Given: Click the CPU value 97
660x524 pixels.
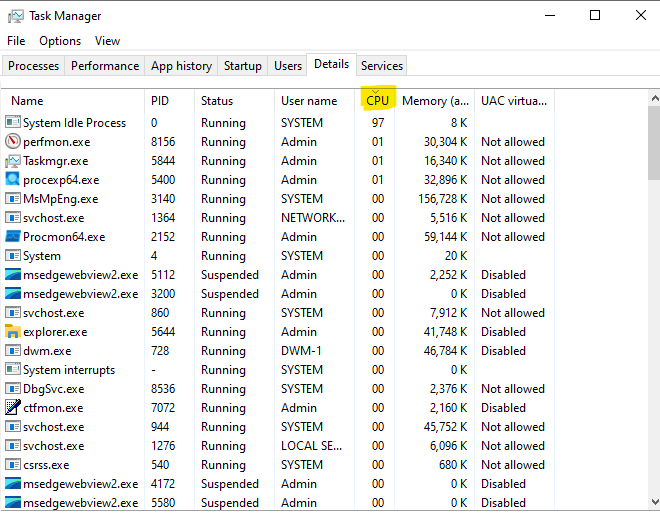Looking at the screenshot, I should coord(378,123).
